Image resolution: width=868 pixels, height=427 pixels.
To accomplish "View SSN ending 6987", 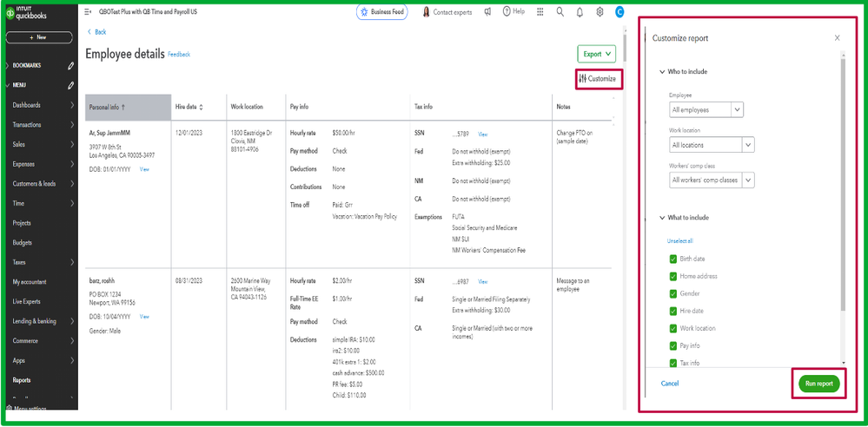I will [483, 281].
